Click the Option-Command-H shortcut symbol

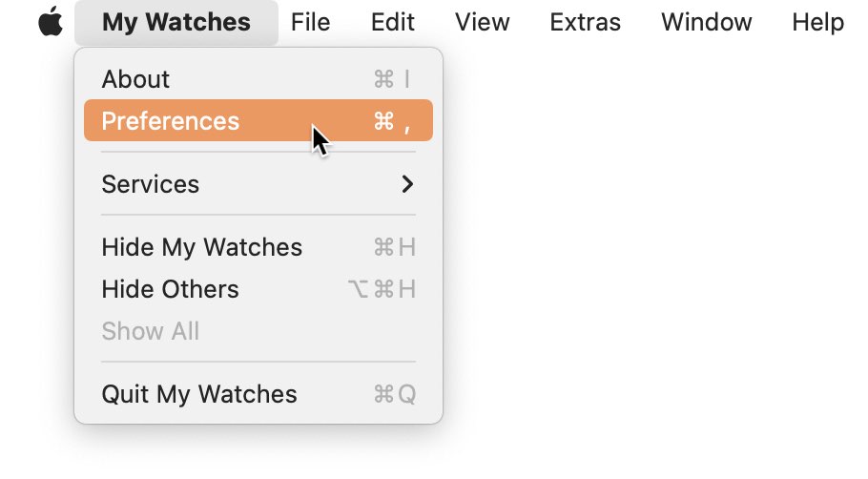[382, 289]
